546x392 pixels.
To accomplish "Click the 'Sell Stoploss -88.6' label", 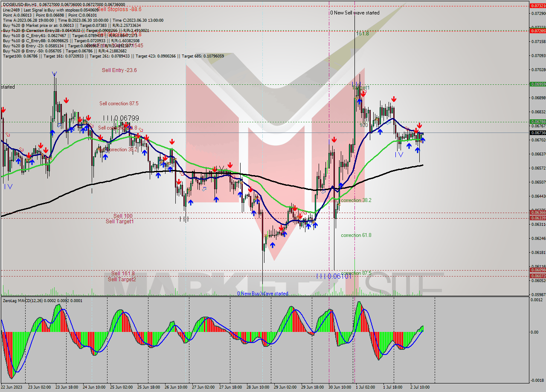I will point(119,9).
